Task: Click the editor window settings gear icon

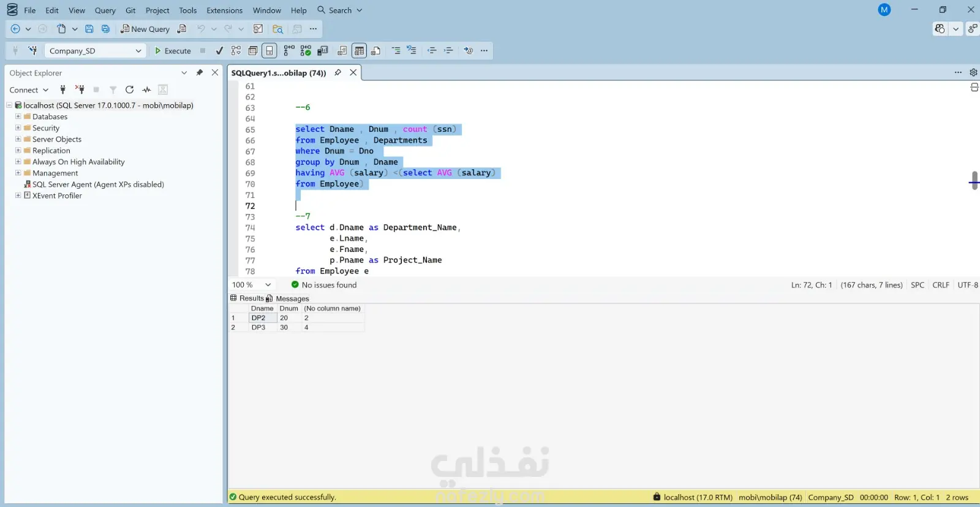Action: coord(973,73)
